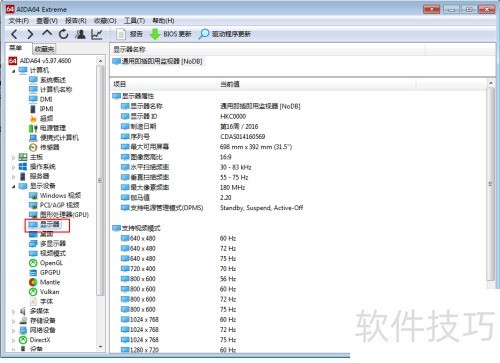Switch to the 收藏夹 tab
This screenshot has height=363, width=500.
point(44,49)
